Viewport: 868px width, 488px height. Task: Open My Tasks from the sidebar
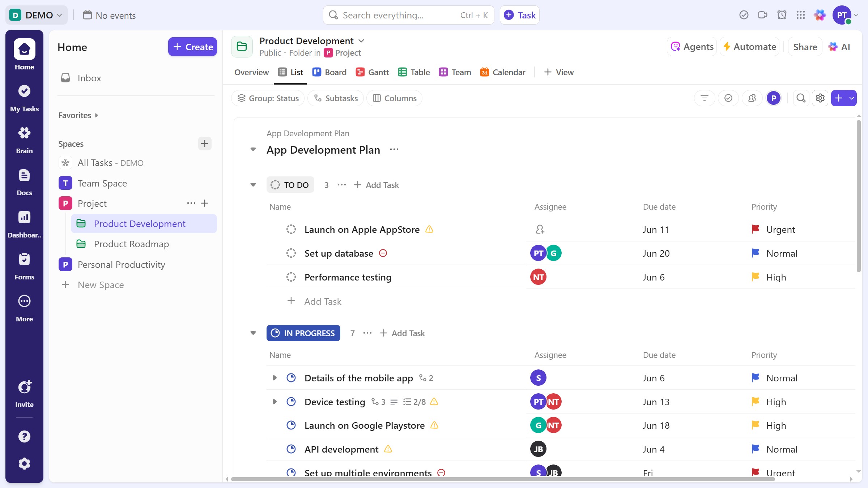[24, 98]
